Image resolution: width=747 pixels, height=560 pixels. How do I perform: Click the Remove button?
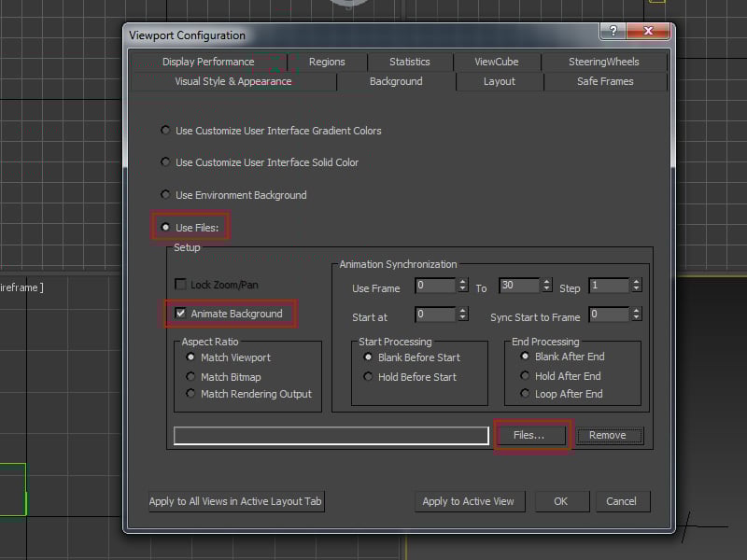point(608,435)
